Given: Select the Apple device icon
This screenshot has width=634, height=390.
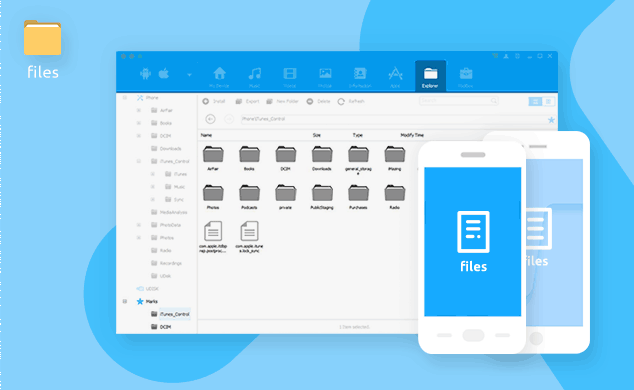Looking at the screenshot, I should pos(164,74).
